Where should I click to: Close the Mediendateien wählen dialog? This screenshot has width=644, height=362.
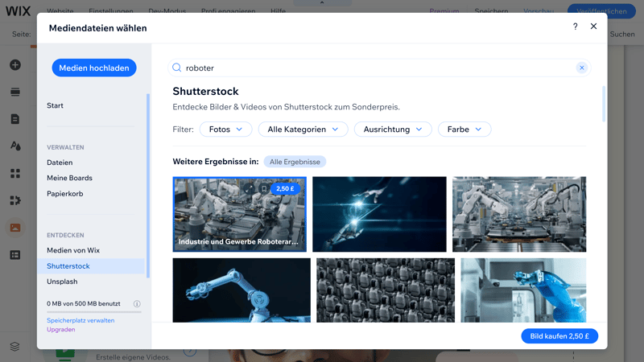[593, 27]
